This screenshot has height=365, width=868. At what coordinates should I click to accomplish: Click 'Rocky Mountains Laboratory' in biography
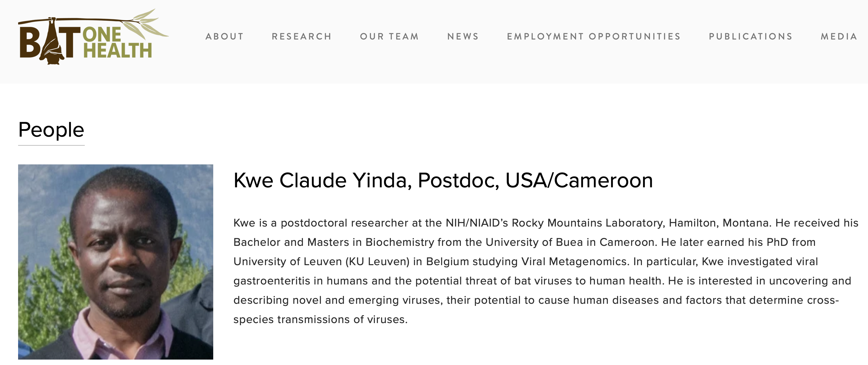pyautogui.click(x=588, y=223)
